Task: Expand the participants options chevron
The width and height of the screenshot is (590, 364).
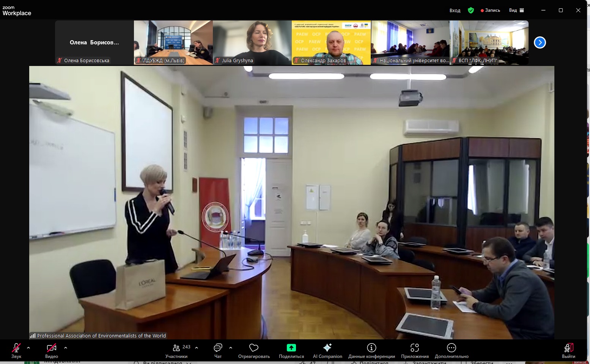Action: (x=197, y=347)
